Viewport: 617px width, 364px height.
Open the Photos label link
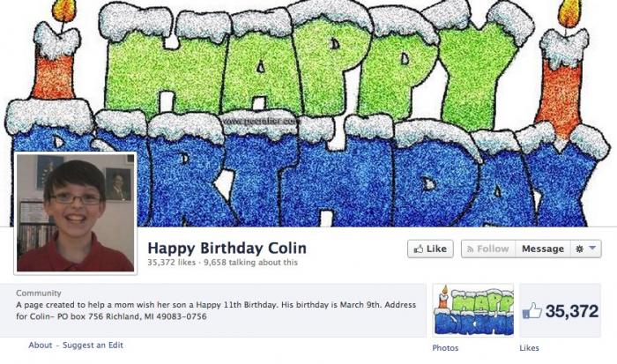click(445, 348)
